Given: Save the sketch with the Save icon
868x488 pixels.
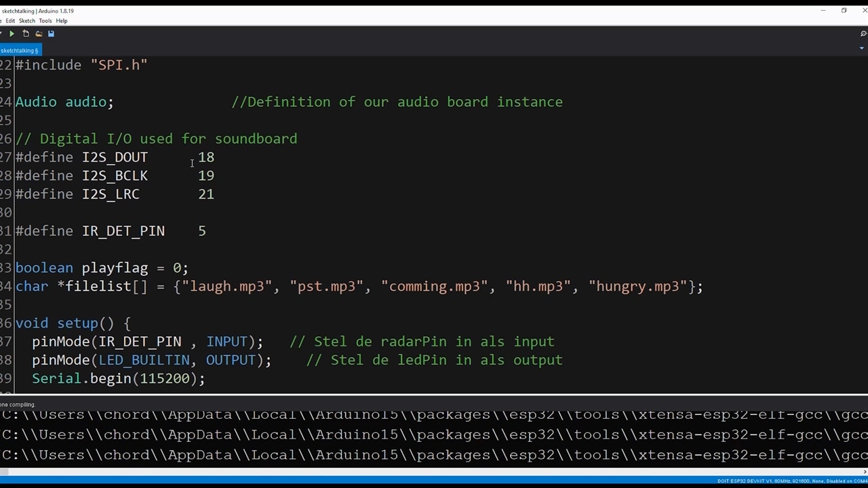Looking at the screenshot, I should [x=51, y=33].
